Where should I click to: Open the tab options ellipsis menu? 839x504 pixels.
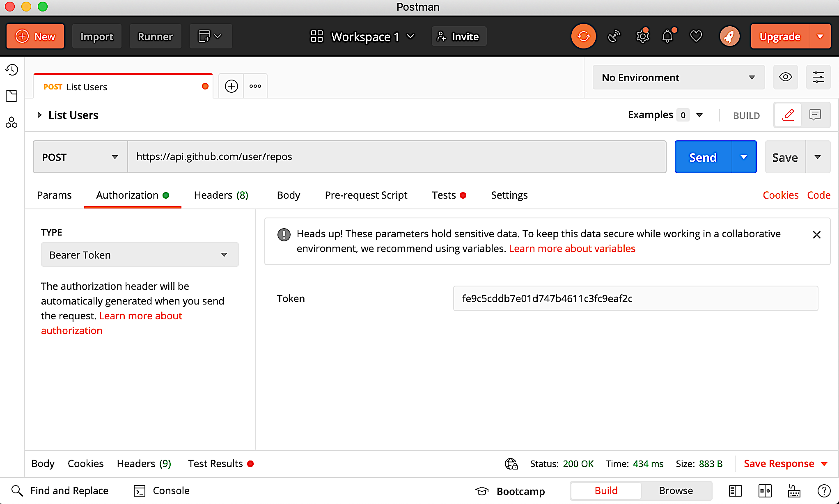pyautogui.click(x=255, y=86)
